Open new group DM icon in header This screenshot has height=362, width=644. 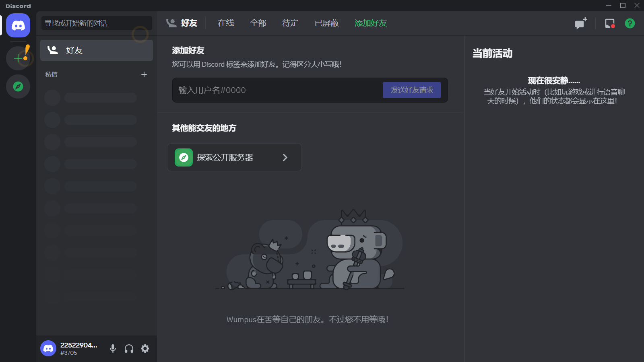[x=581, y=23]
